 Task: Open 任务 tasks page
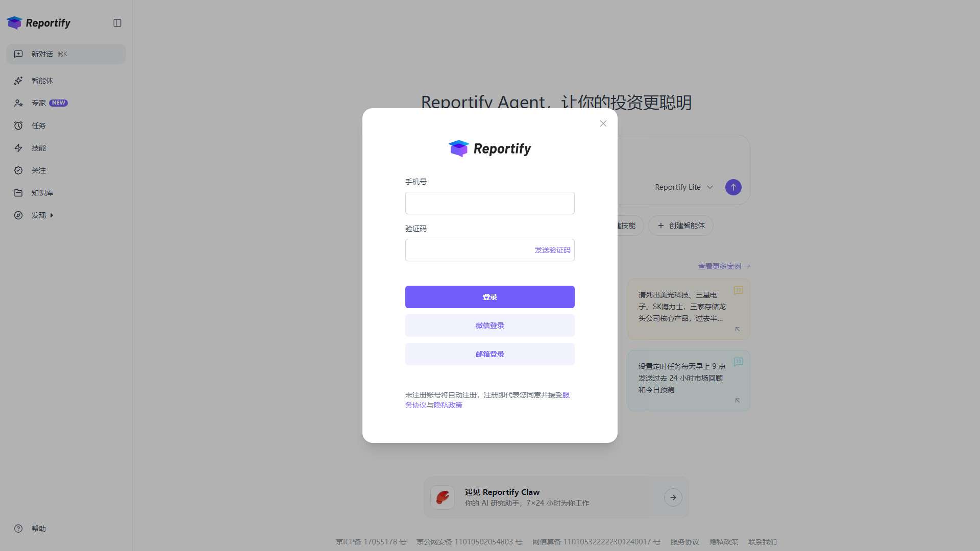(39, 126)
